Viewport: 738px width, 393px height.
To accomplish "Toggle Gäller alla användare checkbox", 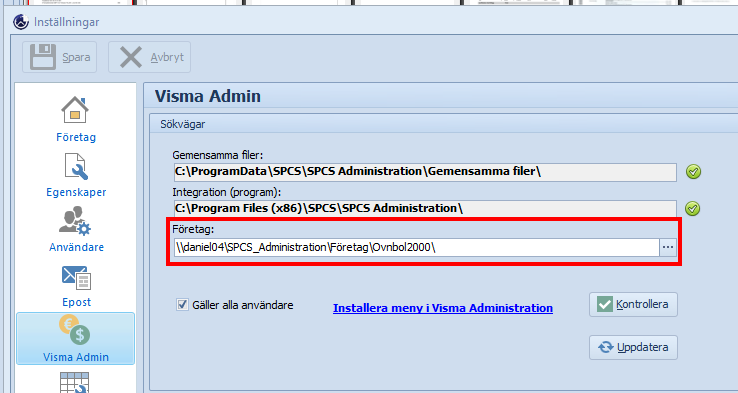I will pyautogui.click(x=182, y=305).
